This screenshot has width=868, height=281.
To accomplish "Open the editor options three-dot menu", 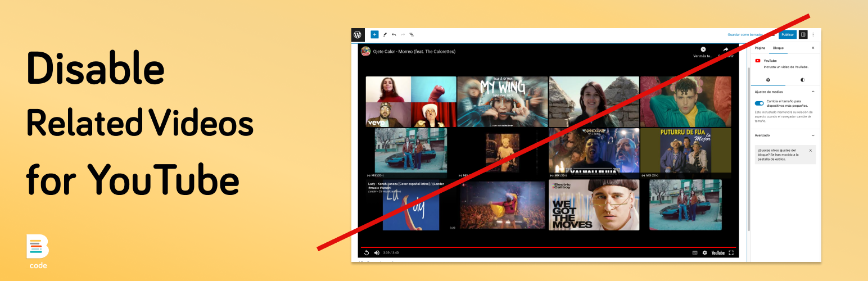I will (813, 35).
